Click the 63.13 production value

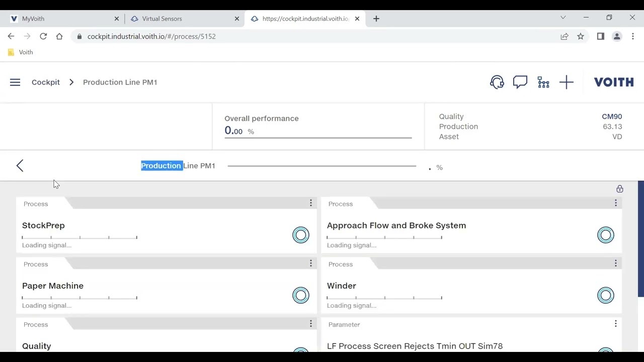pyautogui.click(x=612, y=126)
